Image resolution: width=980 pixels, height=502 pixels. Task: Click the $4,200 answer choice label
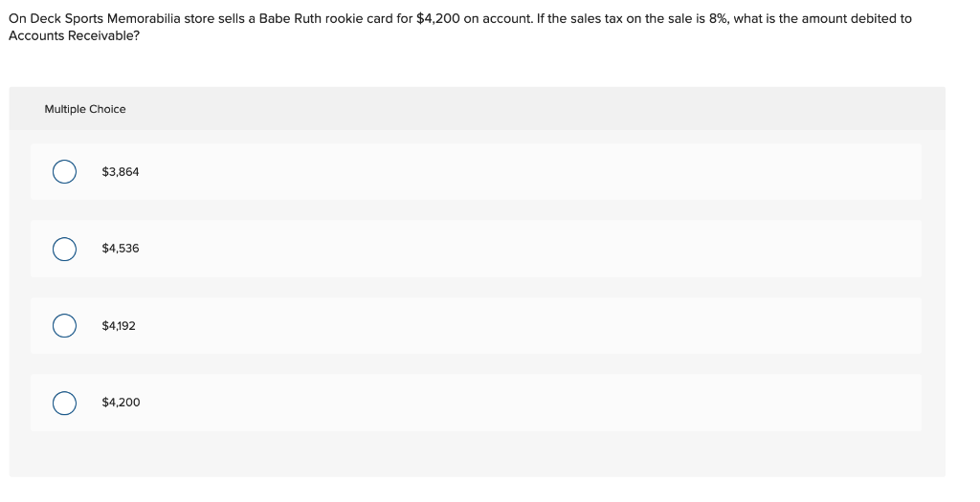122,403
